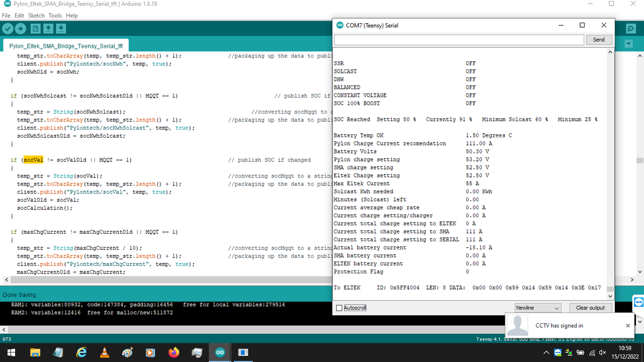The height and width of the screenshot is (362, 644).
Task: Open a sketch with the Open icon
Action: [x=48, y=29]
